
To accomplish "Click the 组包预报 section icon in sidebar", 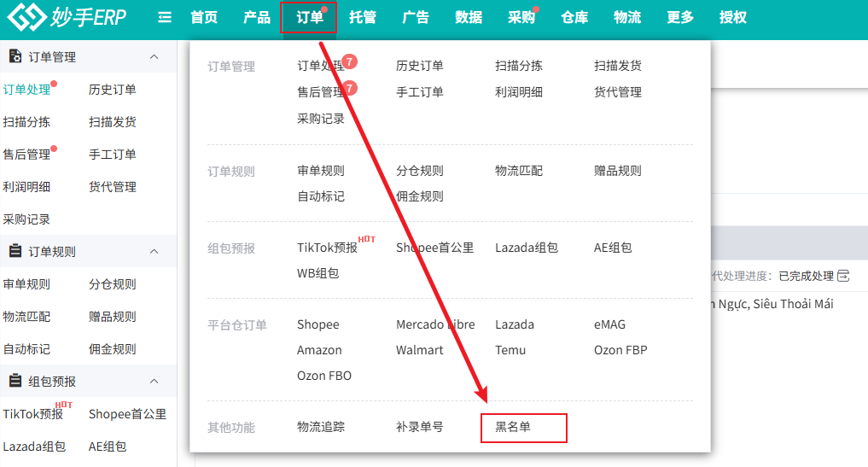I will [15, 381].
